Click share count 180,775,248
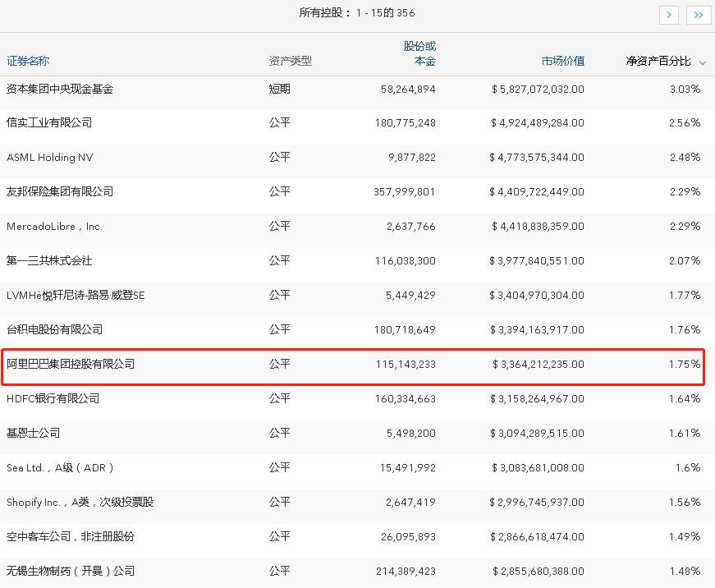This screenshot has width=715, height=588. pyautogui.click(x=405, y=122)
